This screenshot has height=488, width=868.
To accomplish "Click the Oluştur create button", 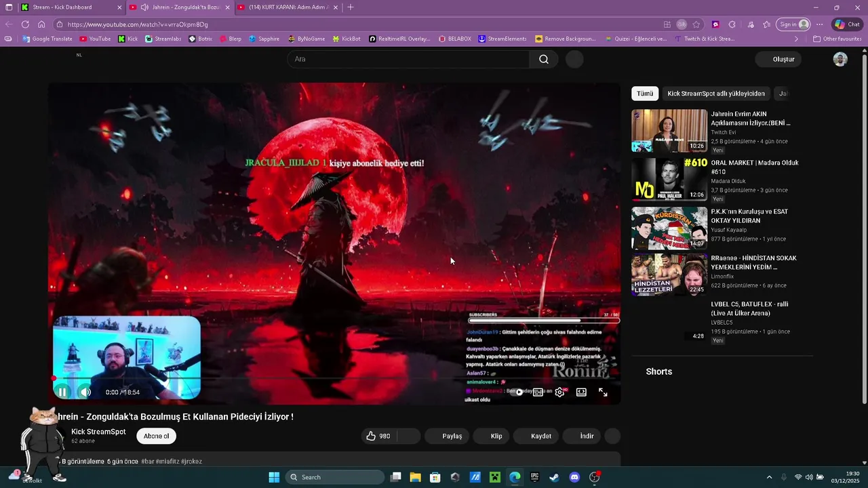I will [x=778, y=59].
